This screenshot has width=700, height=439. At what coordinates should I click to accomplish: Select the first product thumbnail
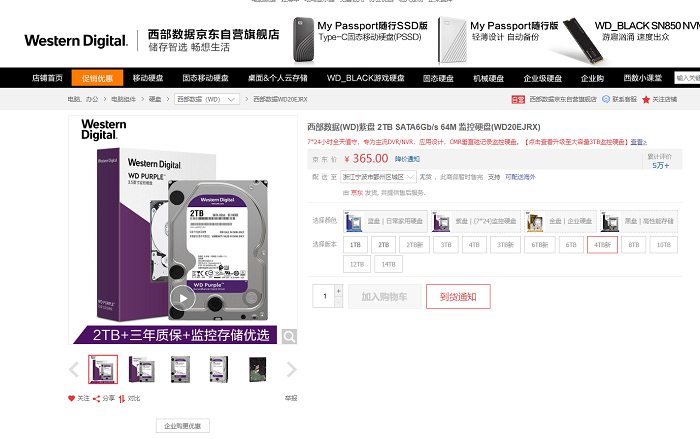(x=103, y=369)
